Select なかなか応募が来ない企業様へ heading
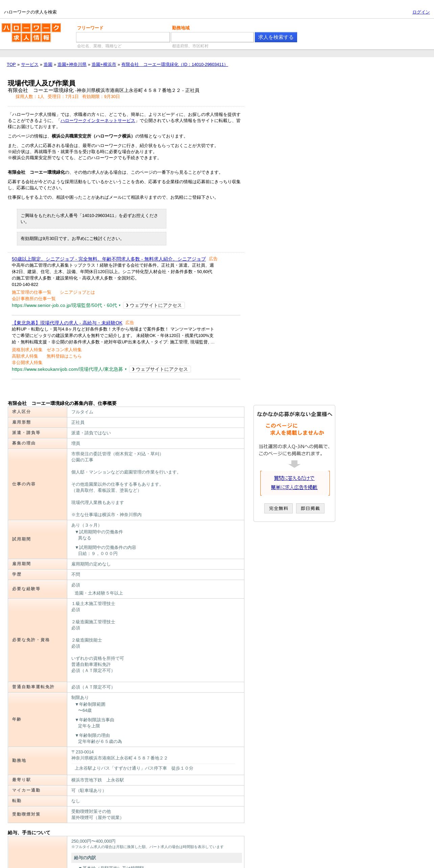Screen dimensions: 434x868 coord(294,414)
